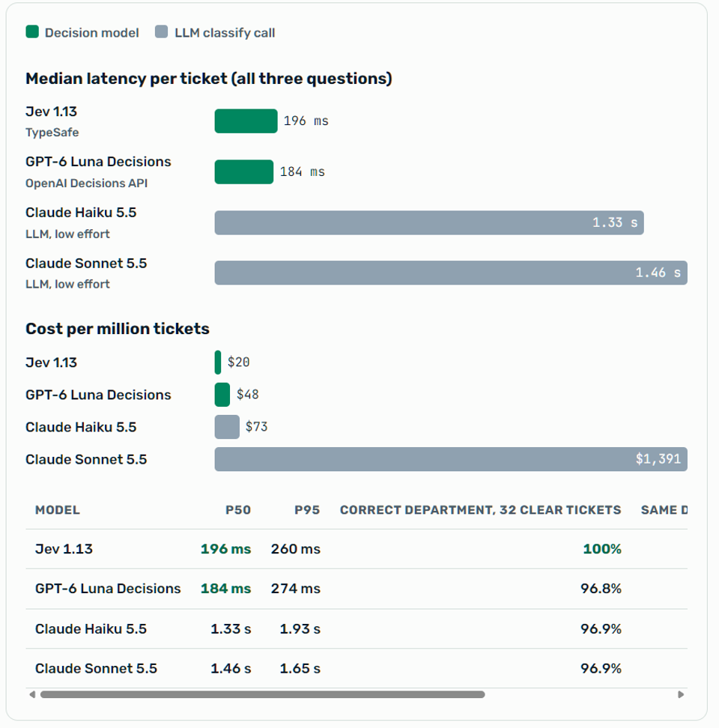This screenshot has height=728, width=719.
Task: Click the TypeSafe subtitle
Action: pos(52,133)
